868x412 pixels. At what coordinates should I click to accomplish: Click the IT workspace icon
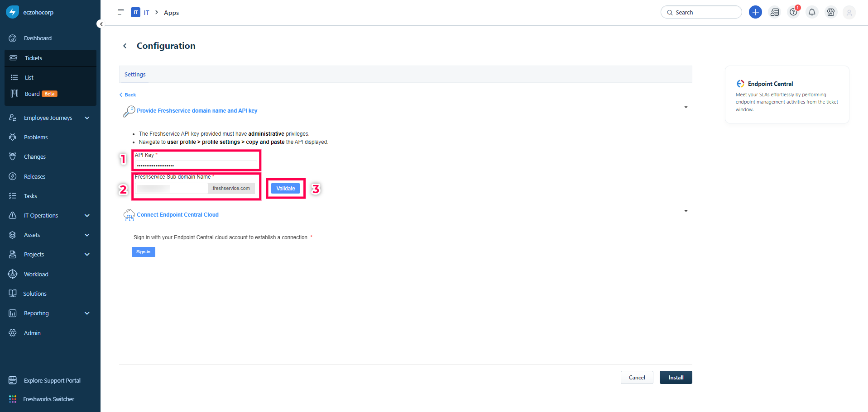(x=135, y=12)
